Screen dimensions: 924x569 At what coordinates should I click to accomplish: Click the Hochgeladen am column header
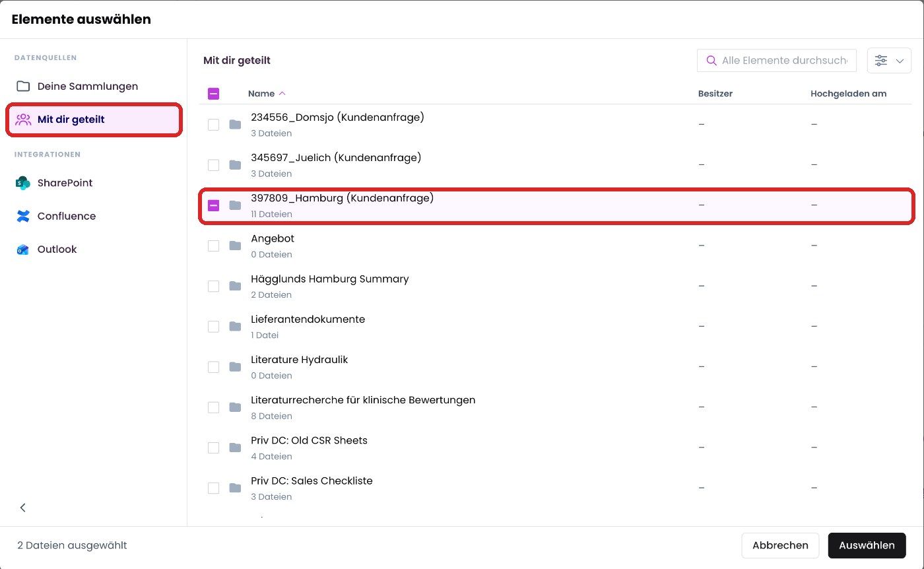[x=848, y=94]
